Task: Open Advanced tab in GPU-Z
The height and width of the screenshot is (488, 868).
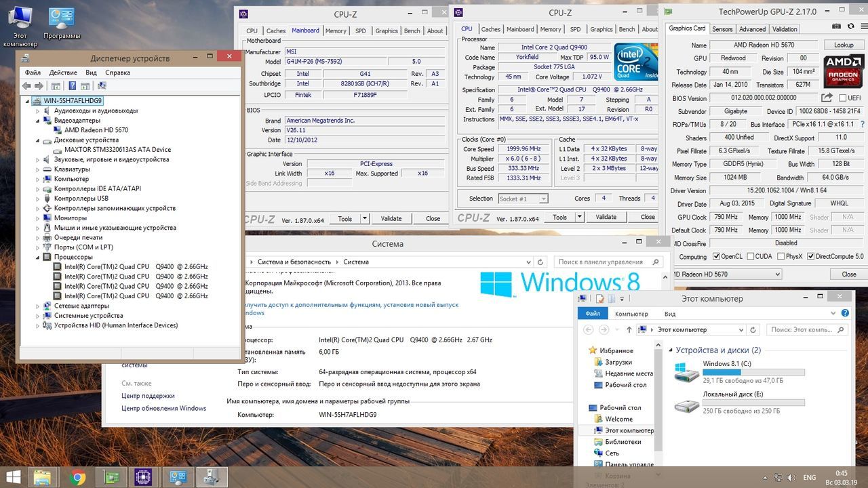Action: point(752,29)
